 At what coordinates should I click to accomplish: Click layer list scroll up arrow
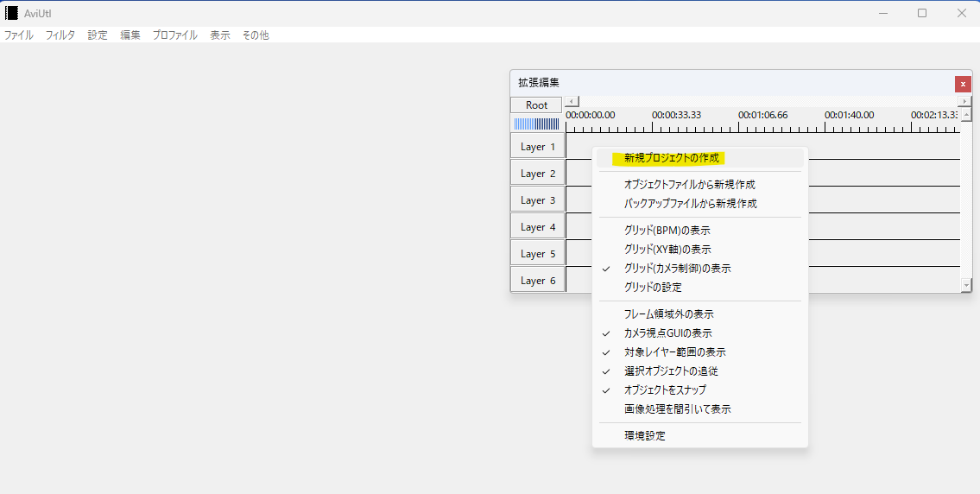coord(966,115)
